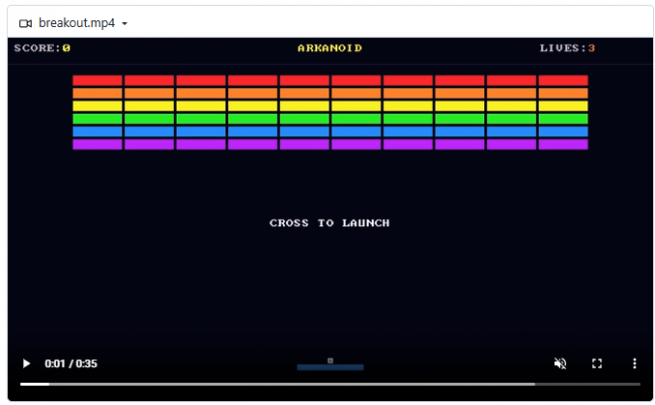Enter fullscreen video mode
The width and height of the screenshot is (655, 405).
click(x=597, y=364)
